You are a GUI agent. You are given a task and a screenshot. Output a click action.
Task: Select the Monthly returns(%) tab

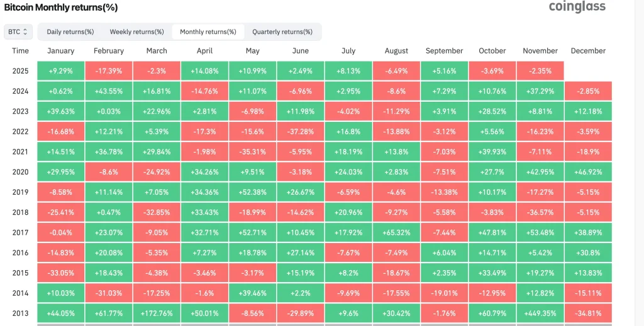[208, 31]
